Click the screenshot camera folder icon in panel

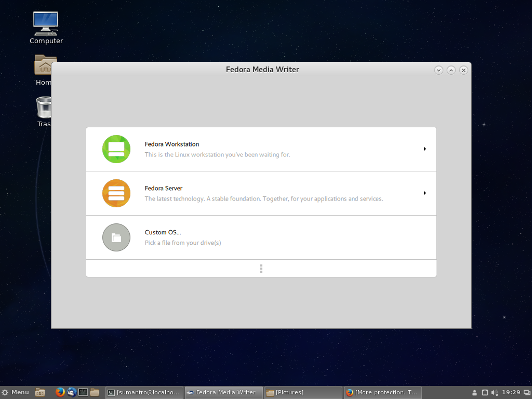click(40, 393)
